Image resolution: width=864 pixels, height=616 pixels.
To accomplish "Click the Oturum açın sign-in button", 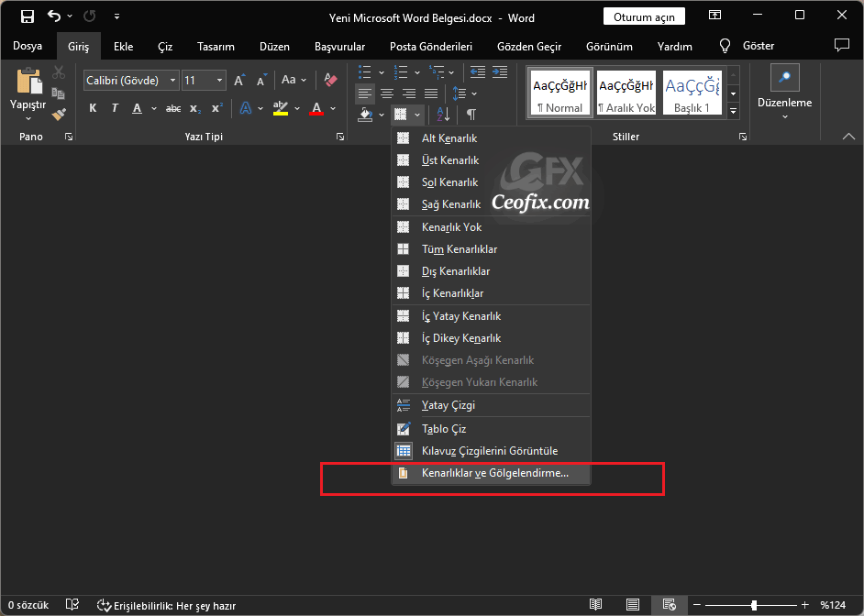I will pos(644,17).
